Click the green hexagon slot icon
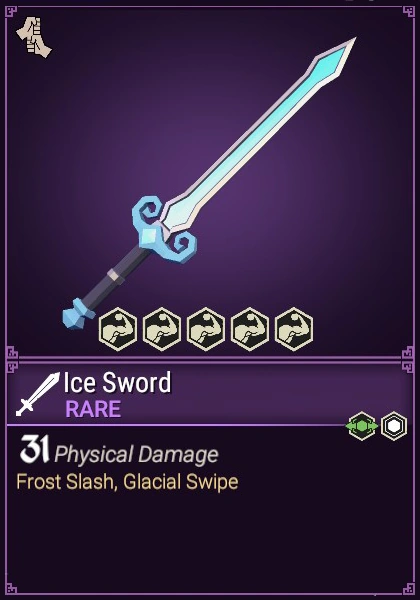420x600 pixels. (x=362, y=426)
